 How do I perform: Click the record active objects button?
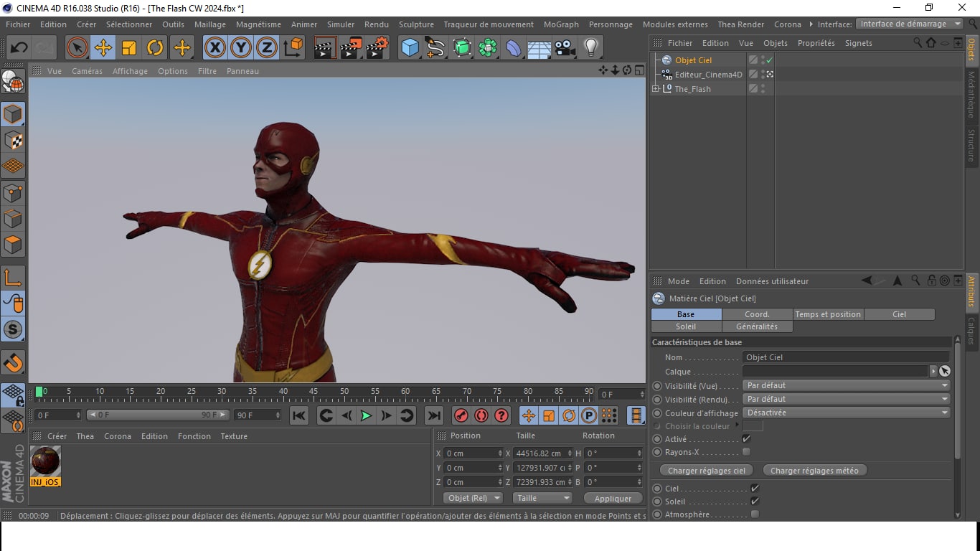click(x=461, y=415)
